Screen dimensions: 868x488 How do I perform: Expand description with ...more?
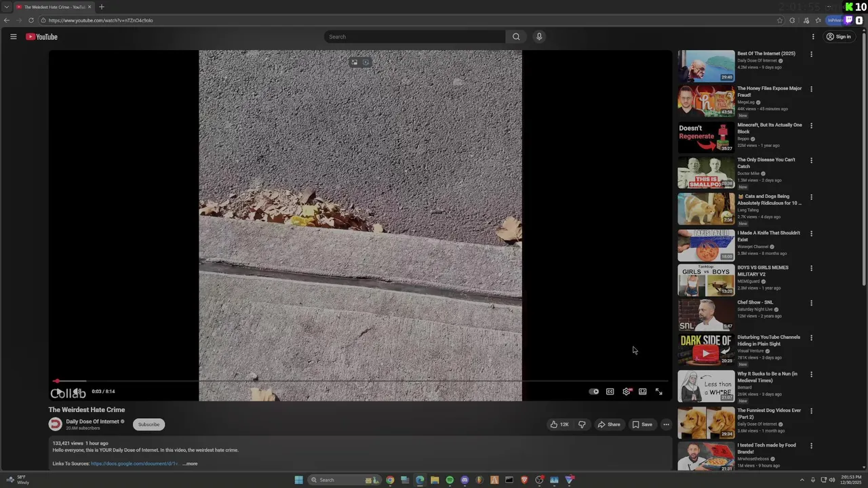(x=191, y=464)
